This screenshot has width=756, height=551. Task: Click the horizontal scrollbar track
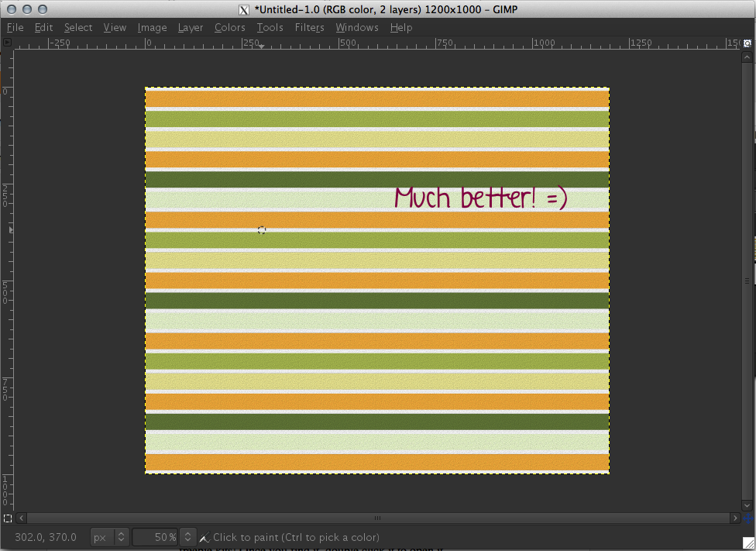coord(377,518)
